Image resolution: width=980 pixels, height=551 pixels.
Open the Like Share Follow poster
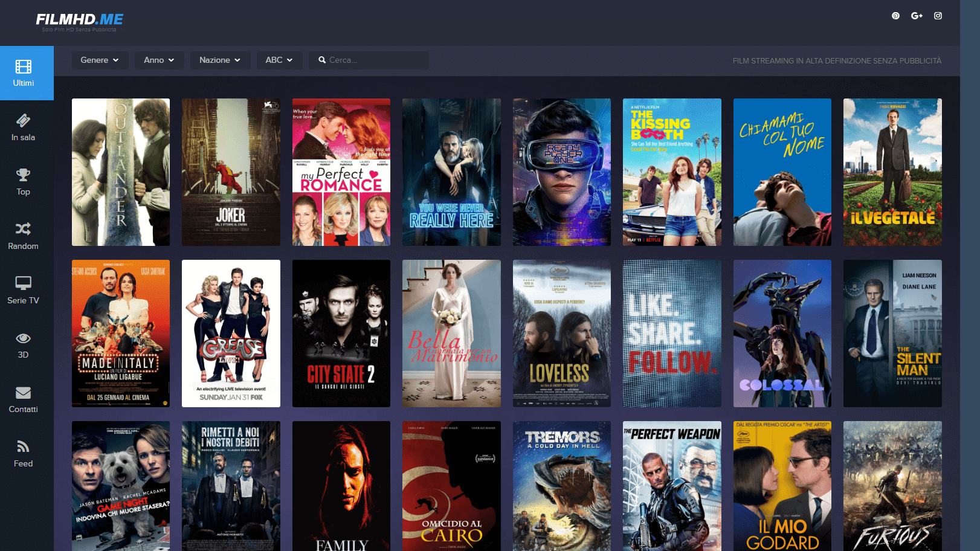tap(672, 333)
